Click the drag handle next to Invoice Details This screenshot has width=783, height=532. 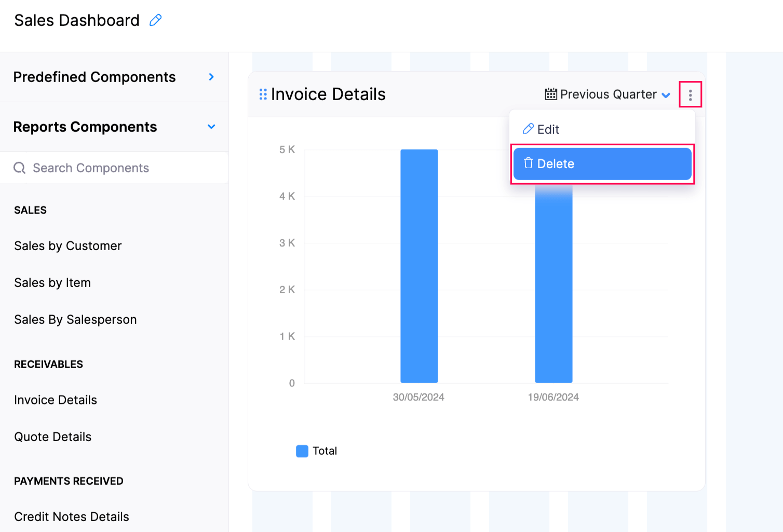263,94
